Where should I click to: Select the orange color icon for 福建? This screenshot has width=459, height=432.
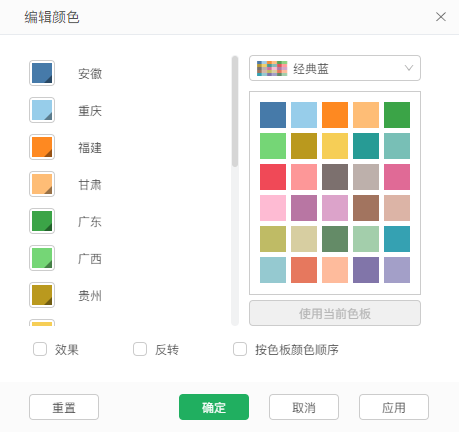tap(42, 147)
